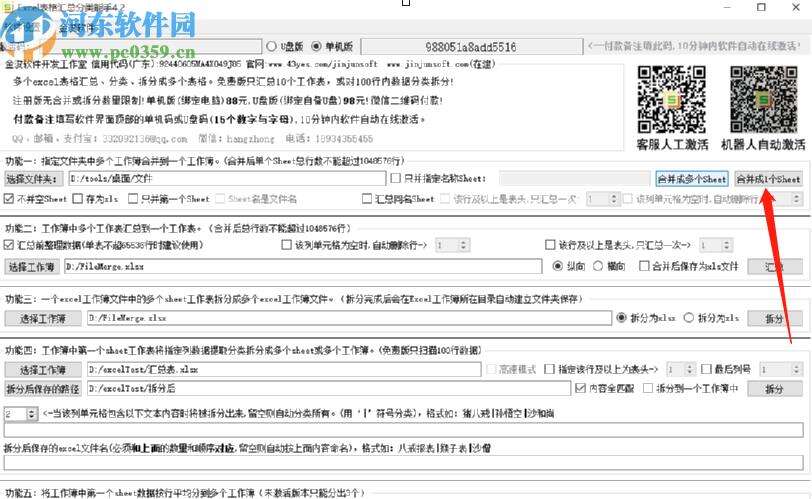Click the specified Sheet name input field
The height and width of the screenshot is (499, 812).
coord(574,179)
